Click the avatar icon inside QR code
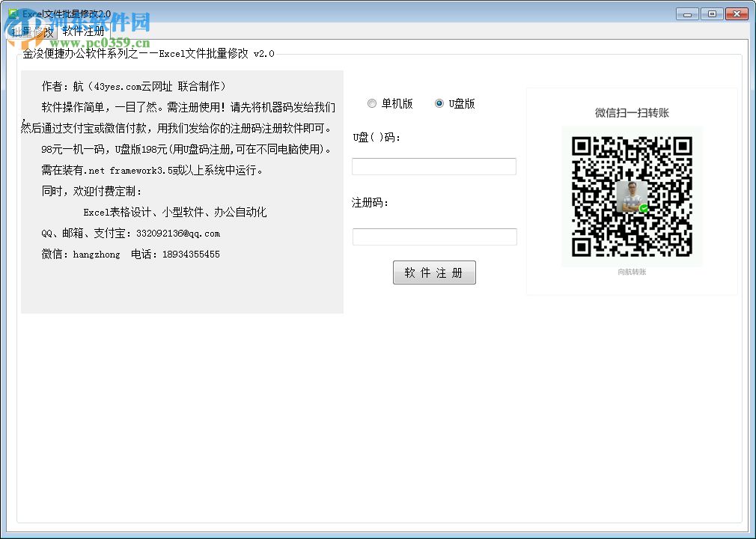756x539 pixels. click(x=632, y=197)
